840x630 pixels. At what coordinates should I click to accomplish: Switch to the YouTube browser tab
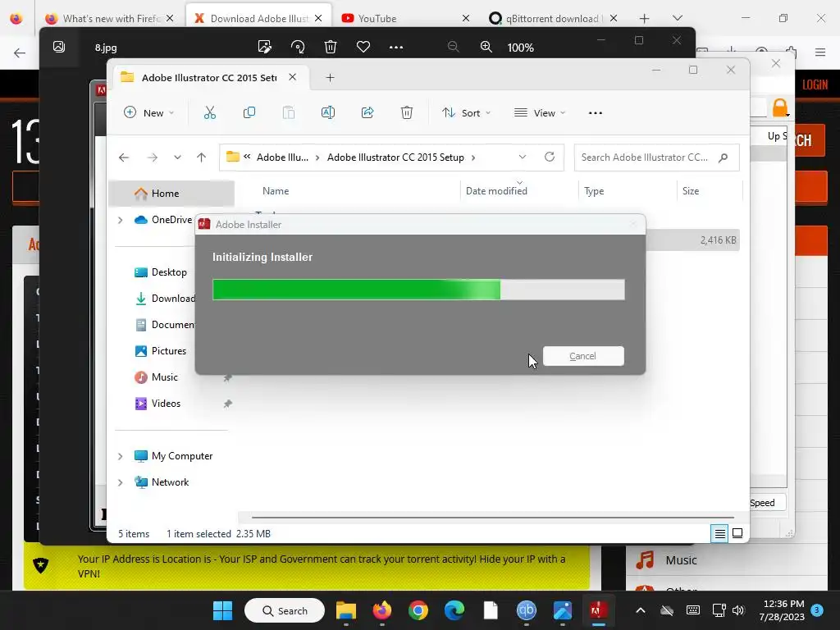coord(405,18)
